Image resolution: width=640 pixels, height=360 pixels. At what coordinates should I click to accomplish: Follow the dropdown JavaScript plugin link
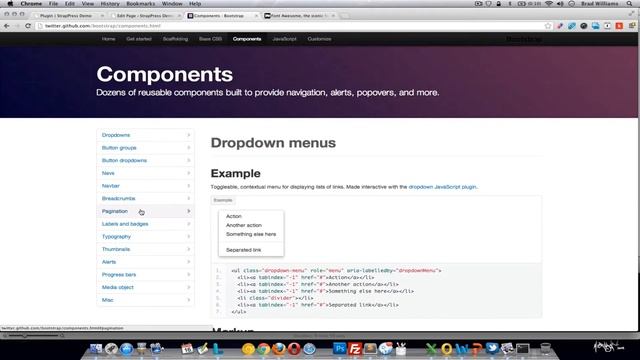(x=442, y=187)
